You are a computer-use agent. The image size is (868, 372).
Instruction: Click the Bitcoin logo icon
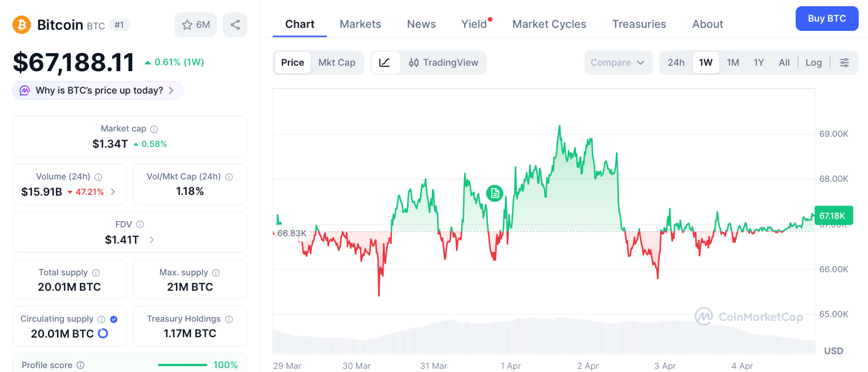(x=22, y=25)
